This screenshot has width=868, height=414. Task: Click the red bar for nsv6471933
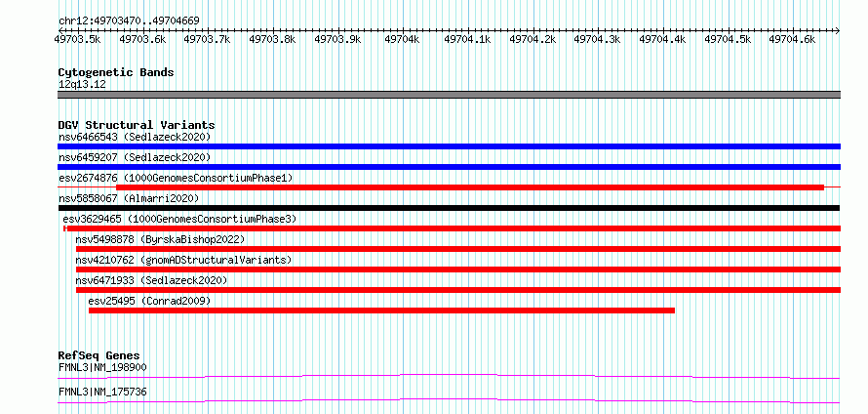click(458, 290)
